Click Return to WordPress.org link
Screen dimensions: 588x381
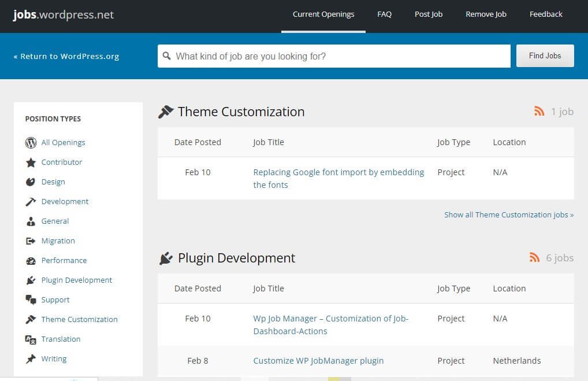click(66, 56)
